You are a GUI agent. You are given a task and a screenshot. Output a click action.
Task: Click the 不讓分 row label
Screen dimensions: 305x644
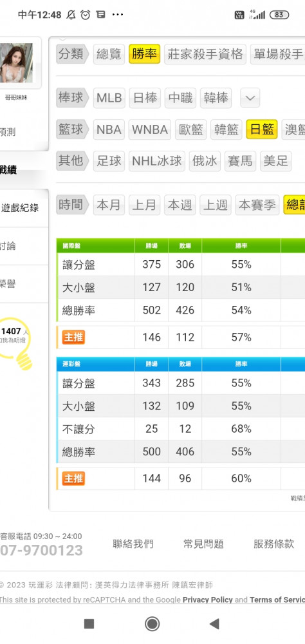click(x=79, y=429)
